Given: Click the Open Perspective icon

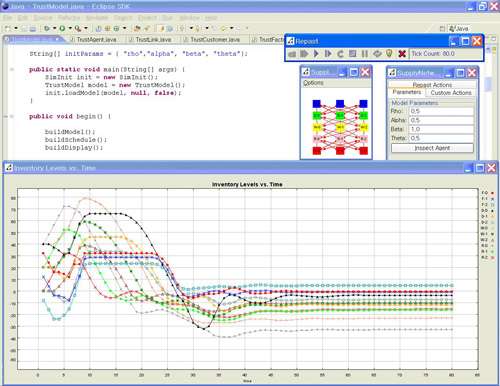Looking at the screenshot, I should [x=442, y=29].
